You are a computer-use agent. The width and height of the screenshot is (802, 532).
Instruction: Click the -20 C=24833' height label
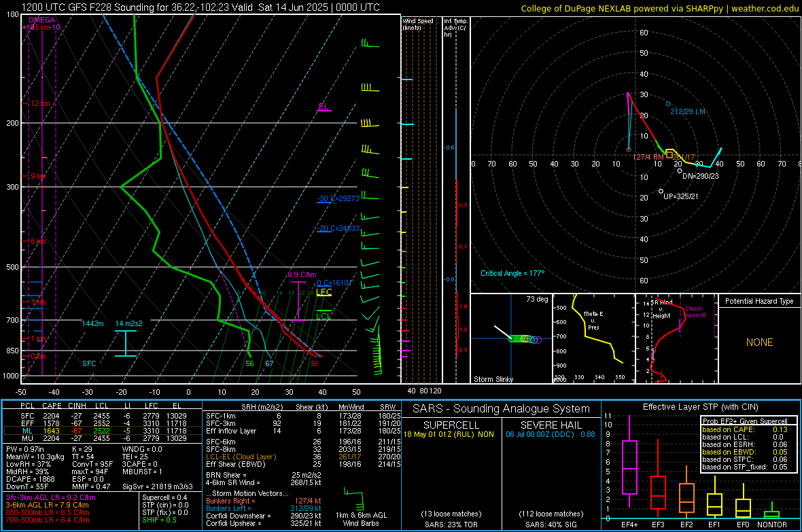click(x=338, y=229)
